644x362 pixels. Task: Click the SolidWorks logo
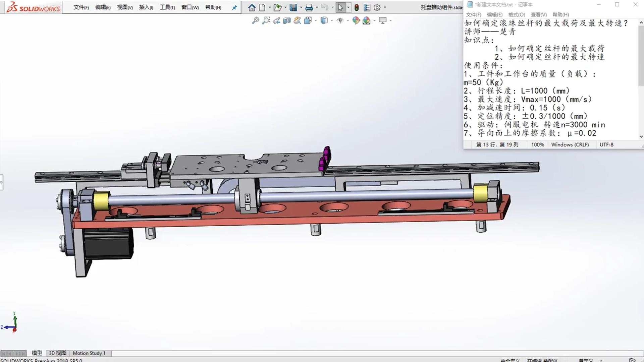[33, 7]
